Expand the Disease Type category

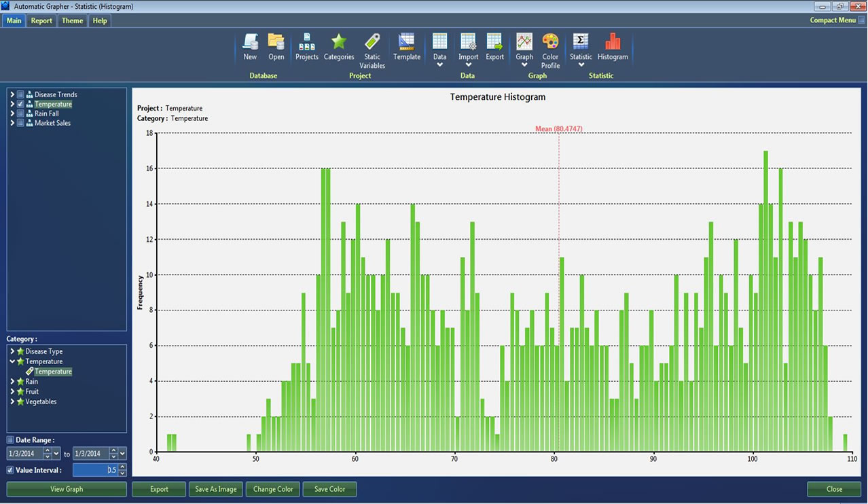coord(12,351)
